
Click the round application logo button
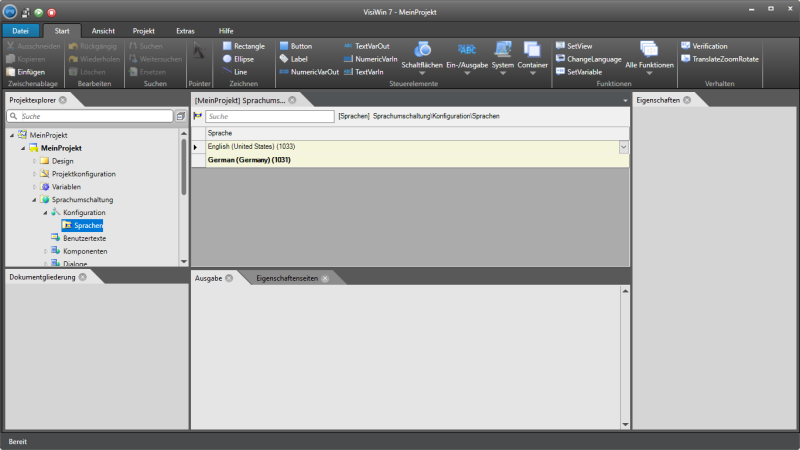coord(10,12)
